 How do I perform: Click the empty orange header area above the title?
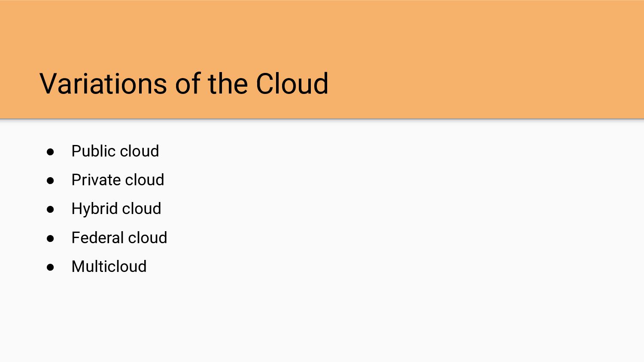pos(322,30)
